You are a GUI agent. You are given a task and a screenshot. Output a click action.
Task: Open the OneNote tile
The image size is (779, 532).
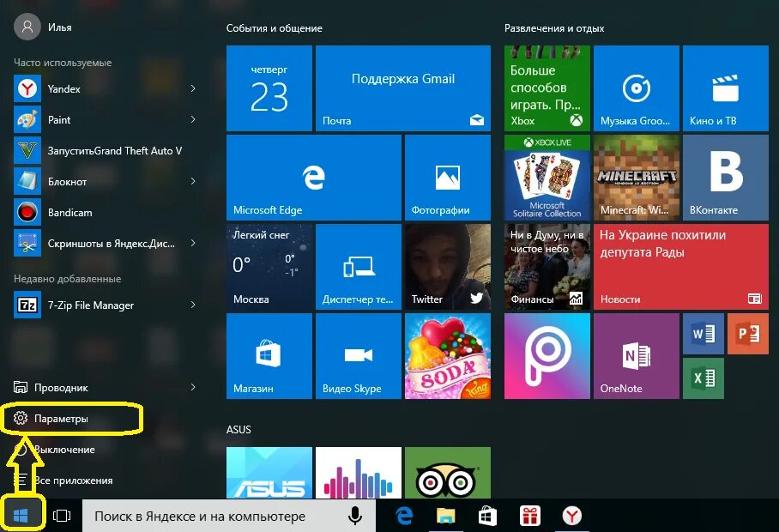pyautogui.click(x=637, y=355)
